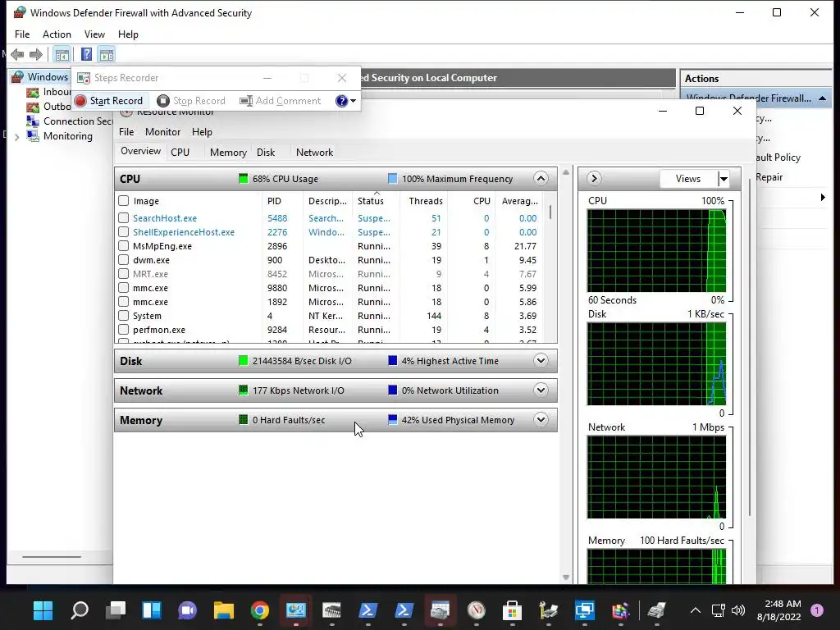Check the perfmon.exe checkbox
Viewport: 840px width, 630px height.
124,330
